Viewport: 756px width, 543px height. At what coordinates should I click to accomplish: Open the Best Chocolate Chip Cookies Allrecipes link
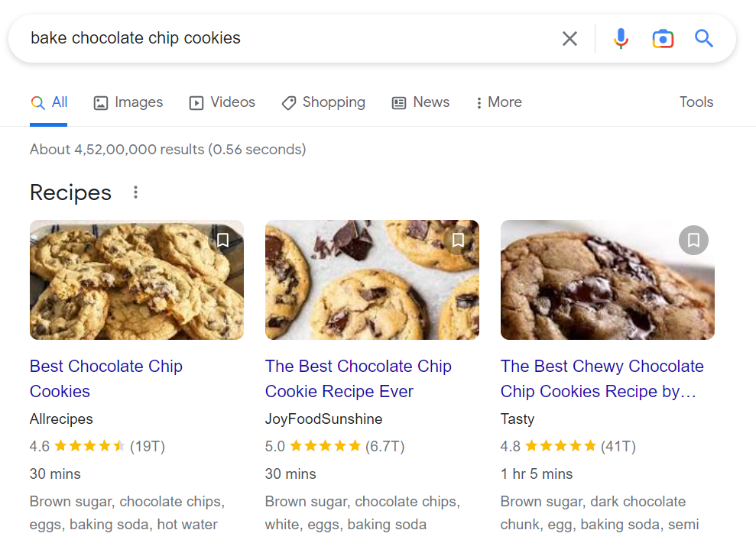click(x=106, y=379)
